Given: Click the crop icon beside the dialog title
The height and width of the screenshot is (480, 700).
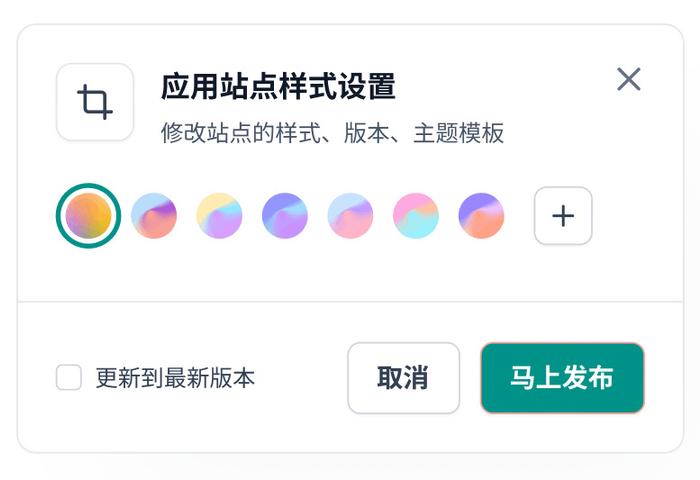Looking at the screenshot, I should coord(95,102).
